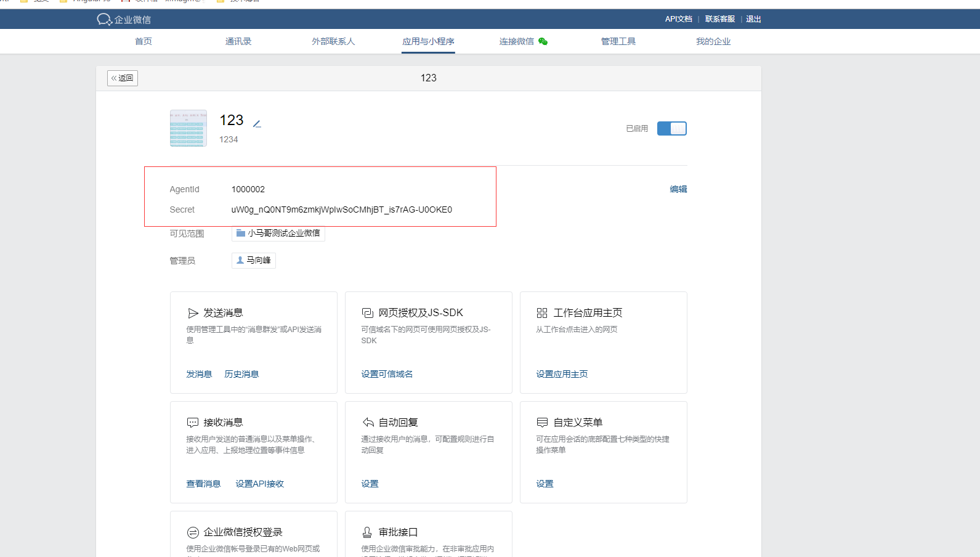Select the 应用与小程序 tab
This screenshot has height=557, width=980.
coord(428,41)
